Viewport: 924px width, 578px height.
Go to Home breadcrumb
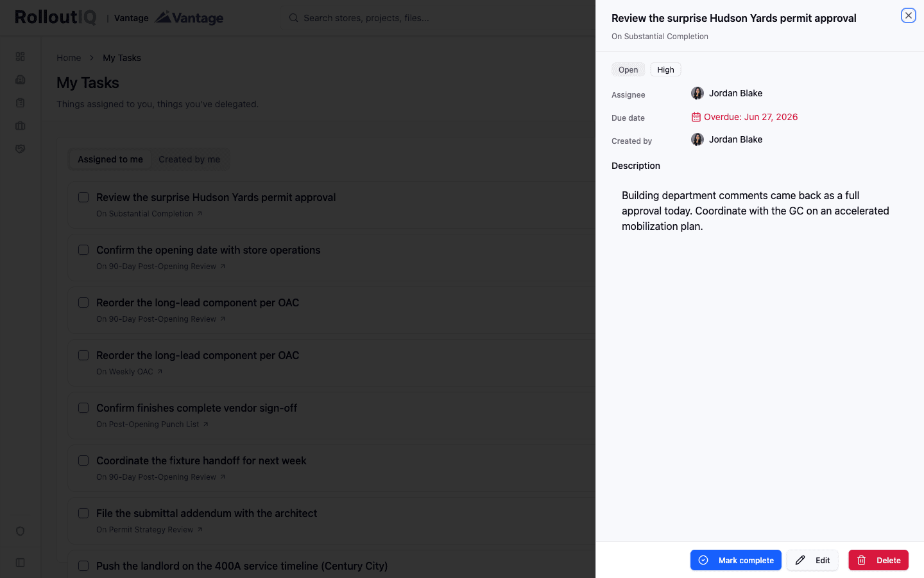pos(69,58)
